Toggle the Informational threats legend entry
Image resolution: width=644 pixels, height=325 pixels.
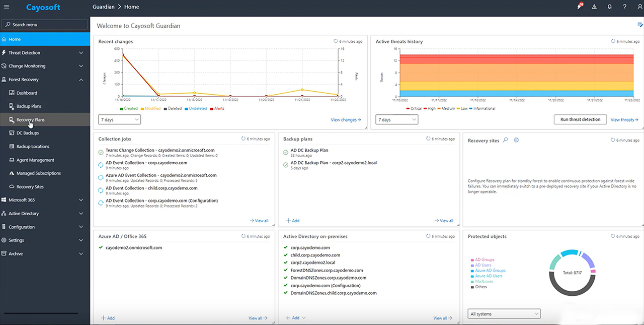(x=482, y=108)
